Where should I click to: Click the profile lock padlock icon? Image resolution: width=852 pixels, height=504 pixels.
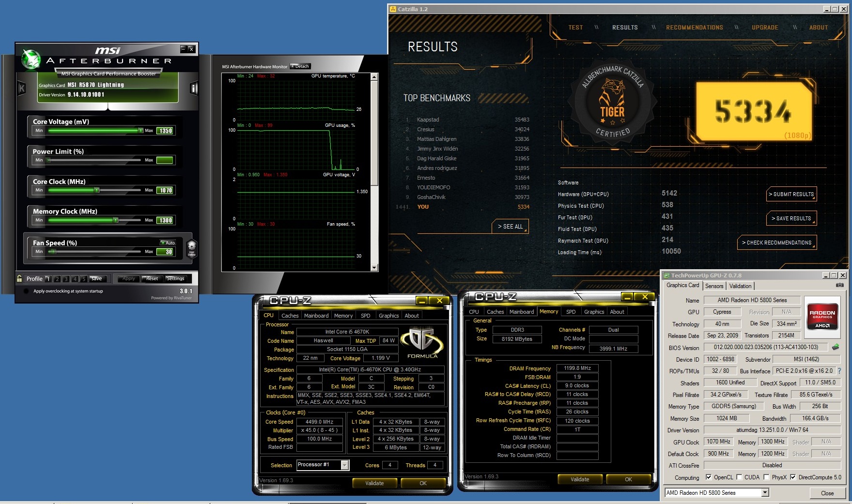(19, 278)
